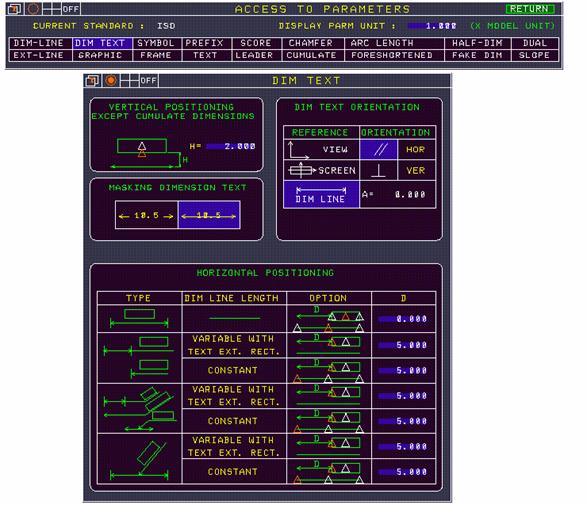
Task: Select HOR orientation option
Action: pyautogui.click(x=416, y=149)
